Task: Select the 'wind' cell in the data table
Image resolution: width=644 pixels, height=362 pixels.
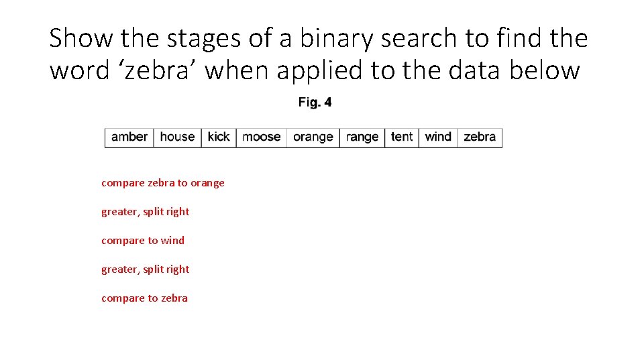Action: pyautogui.click(x=438, y=137)
